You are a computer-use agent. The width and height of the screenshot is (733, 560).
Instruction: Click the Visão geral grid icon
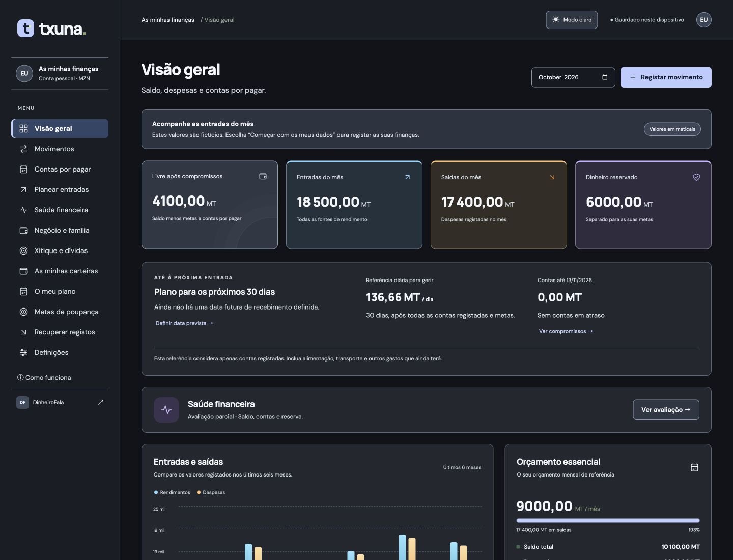pos(23,128)
